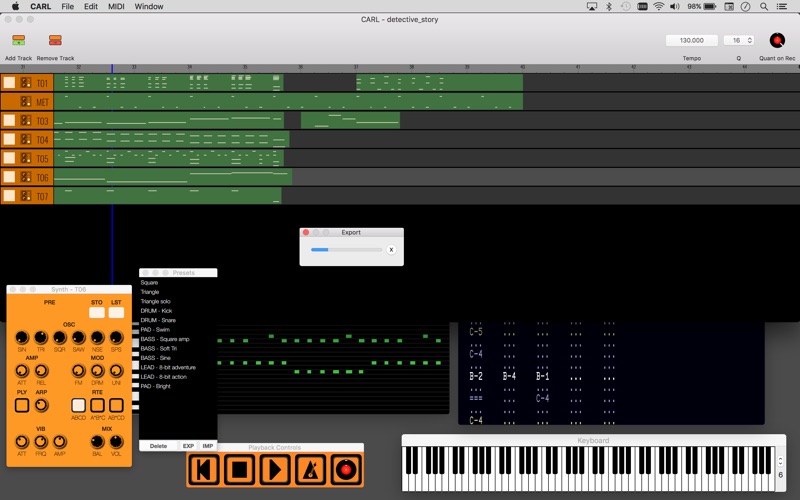This screenshot has height=500, width=800.
Task: Toggle the white square on track T04
Action: tap(9, 139)
